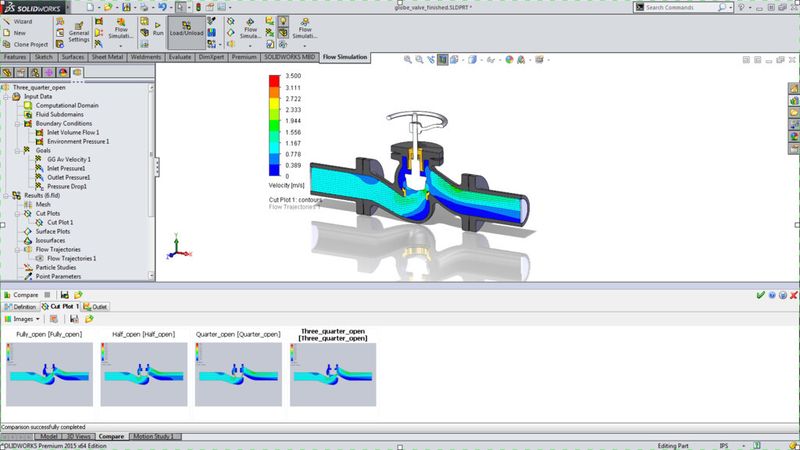The width and height of the screenshot is (800, 450).
Task: Select Computational Domain in tree
Action: [67, 106]
